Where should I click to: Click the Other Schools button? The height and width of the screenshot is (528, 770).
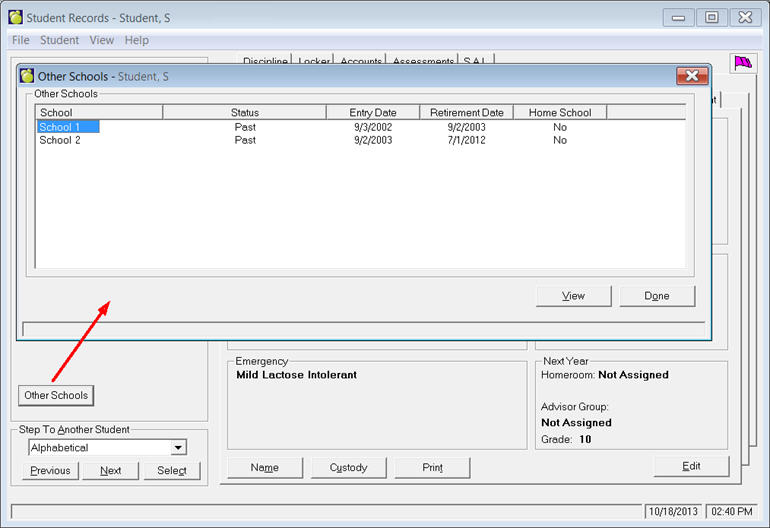point(56,395)
